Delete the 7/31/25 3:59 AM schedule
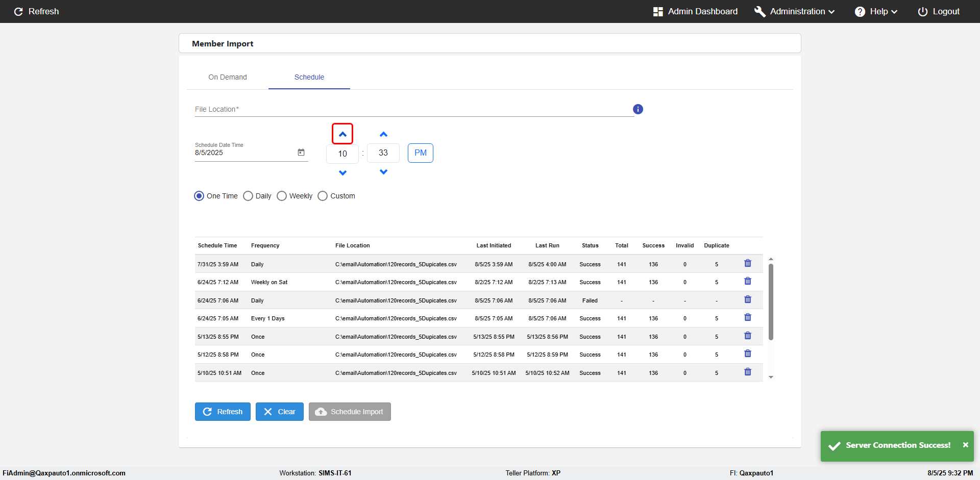Image resolution: width=980 pixels, height=480 pixels. [x=747, y=263]
